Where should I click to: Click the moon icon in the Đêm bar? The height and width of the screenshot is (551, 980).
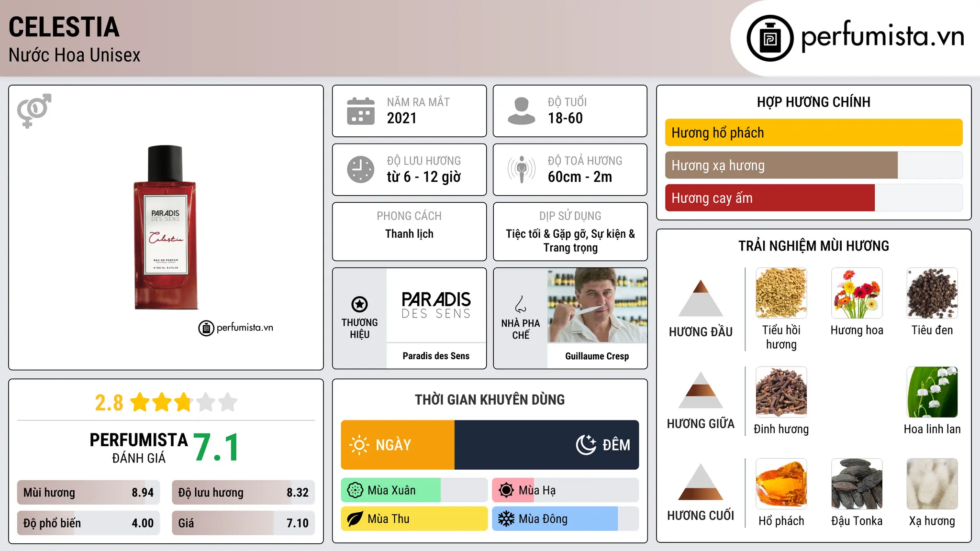[586, 445]
